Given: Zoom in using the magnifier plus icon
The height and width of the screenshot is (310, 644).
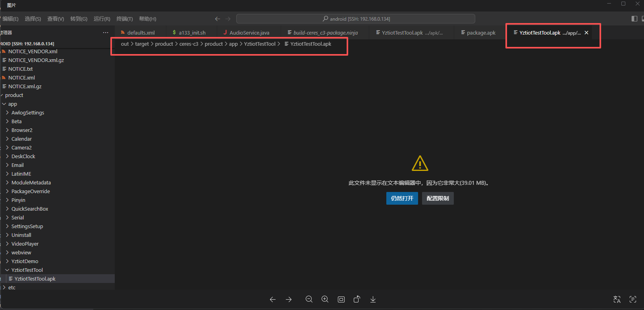Looking at the screenshot, I should pos(325,300).
